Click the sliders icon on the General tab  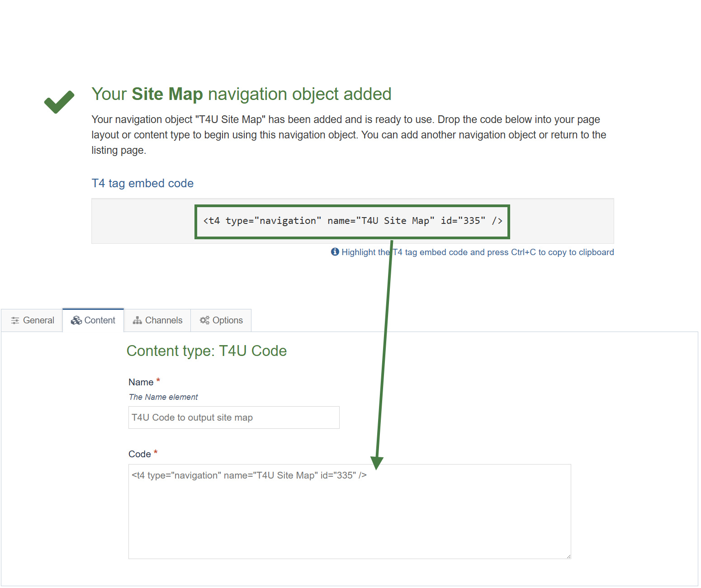[x=15, y=320]
